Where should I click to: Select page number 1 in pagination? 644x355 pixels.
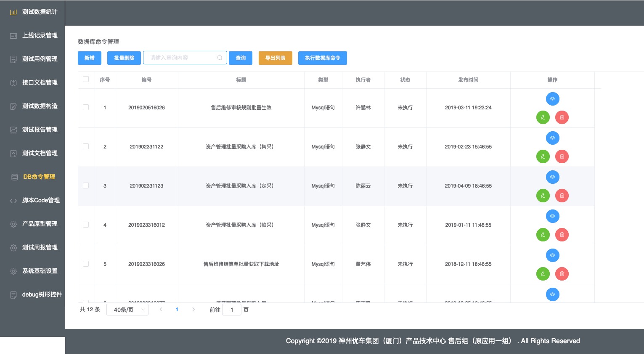[x=177, y=310]
